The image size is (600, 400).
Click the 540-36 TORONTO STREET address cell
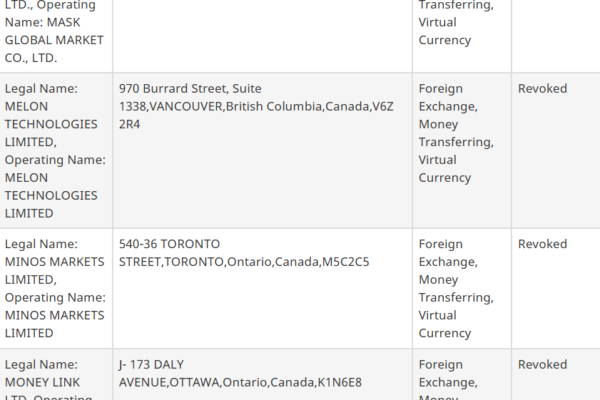(243, 253)
